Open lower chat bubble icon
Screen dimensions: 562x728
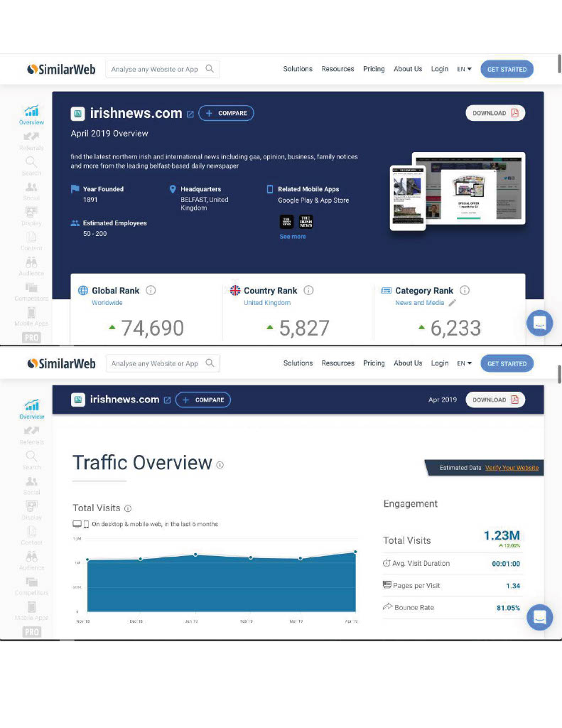pyautogui.click(x=540, y=617)
